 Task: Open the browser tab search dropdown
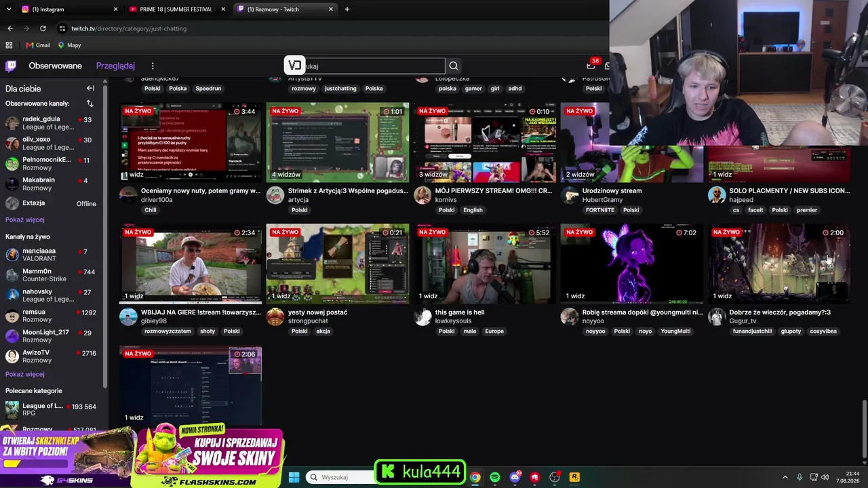(x=9, y=9)
